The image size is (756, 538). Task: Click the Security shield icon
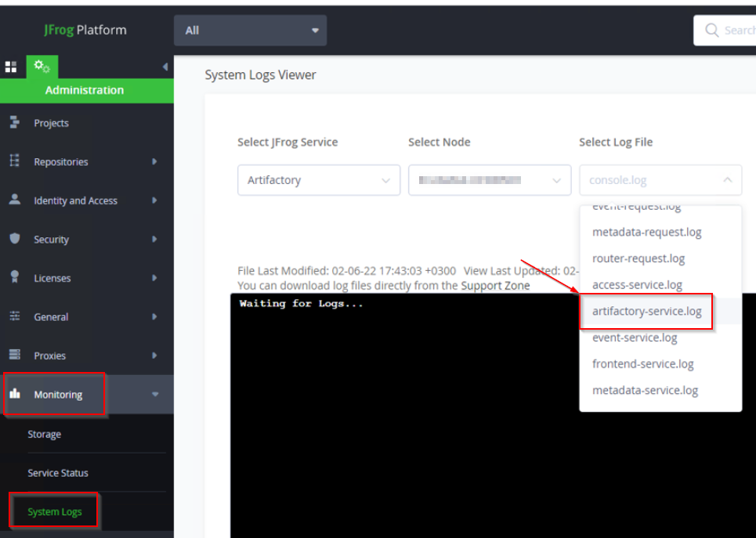pyautogui.click(x=14, y=239)
